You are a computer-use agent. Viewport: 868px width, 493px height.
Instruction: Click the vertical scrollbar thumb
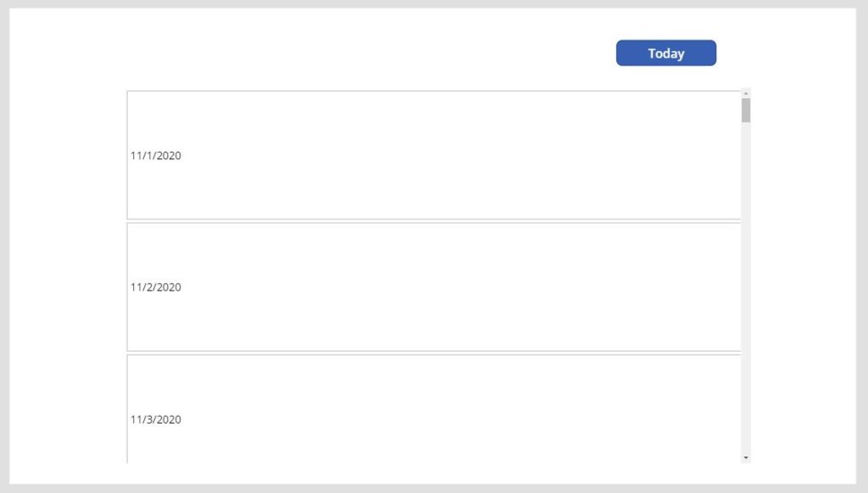(744, 110)
